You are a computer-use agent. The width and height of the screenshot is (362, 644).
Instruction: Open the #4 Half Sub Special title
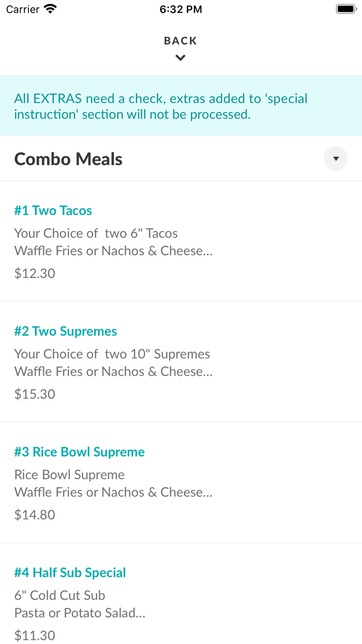[70, 573]
